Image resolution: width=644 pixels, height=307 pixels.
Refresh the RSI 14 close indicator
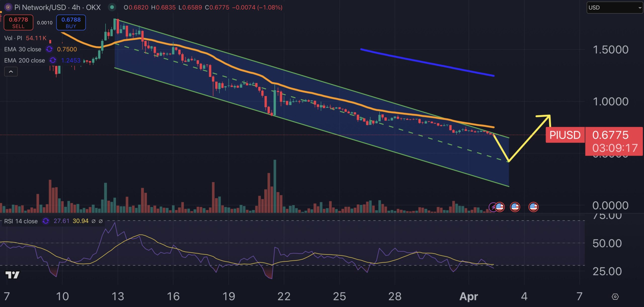click(x=46, y=221)
